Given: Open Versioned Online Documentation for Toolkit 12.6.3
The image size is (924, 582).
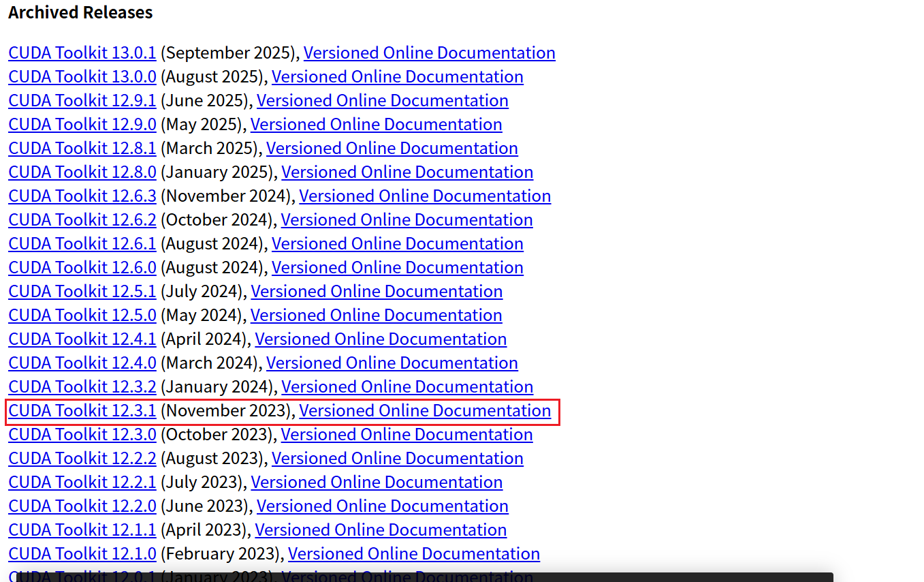Looking at the screenshot, I should point(425,196).
